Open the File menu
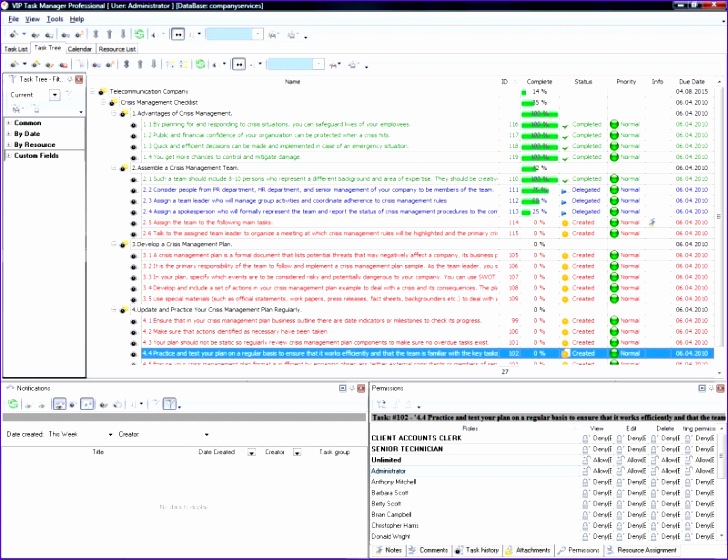 pos(13,19)
